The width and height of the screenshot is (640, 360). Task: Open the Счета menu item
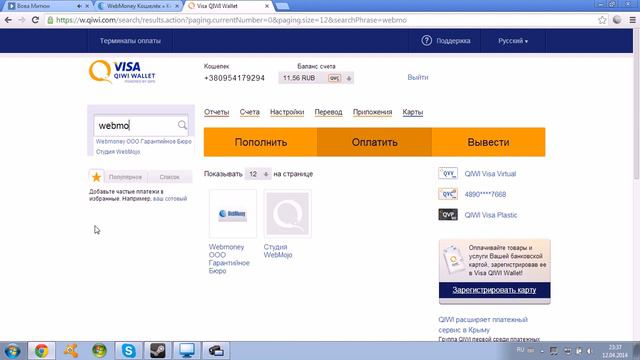point(249,112)
